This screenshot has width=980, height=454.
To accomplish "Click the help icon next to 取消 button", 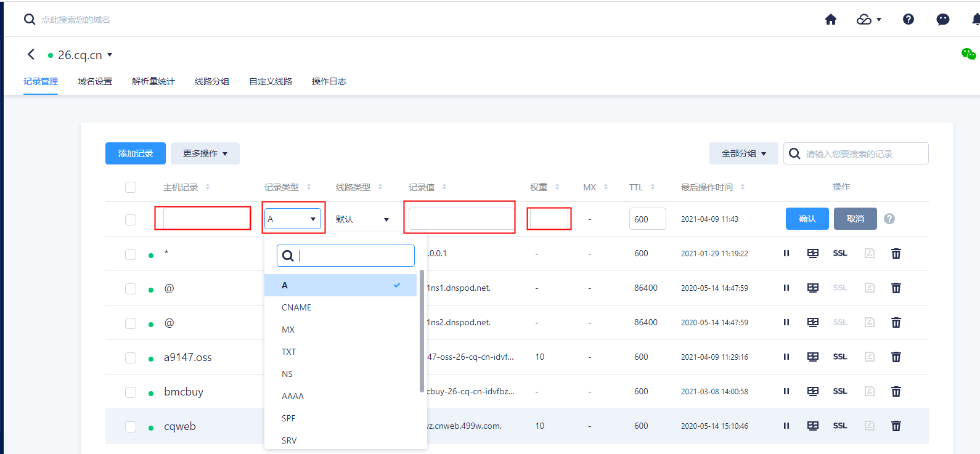I will point(889,219).
